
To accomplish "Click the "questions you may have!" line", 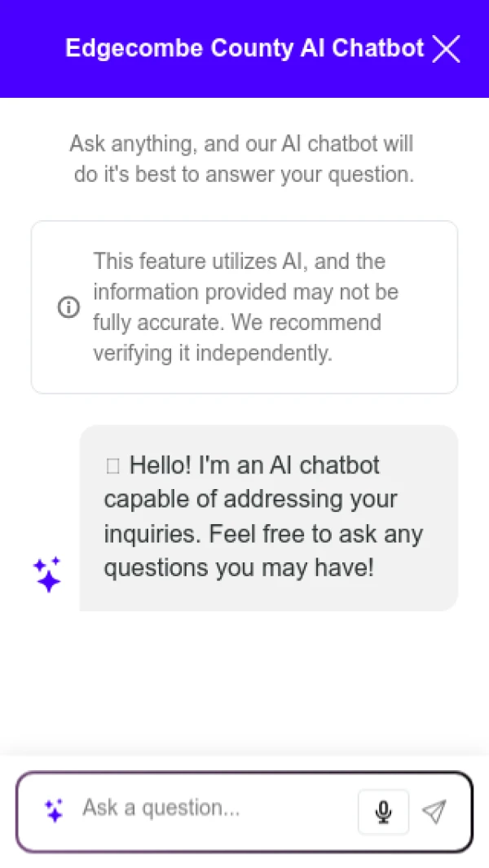I will 239,567.
